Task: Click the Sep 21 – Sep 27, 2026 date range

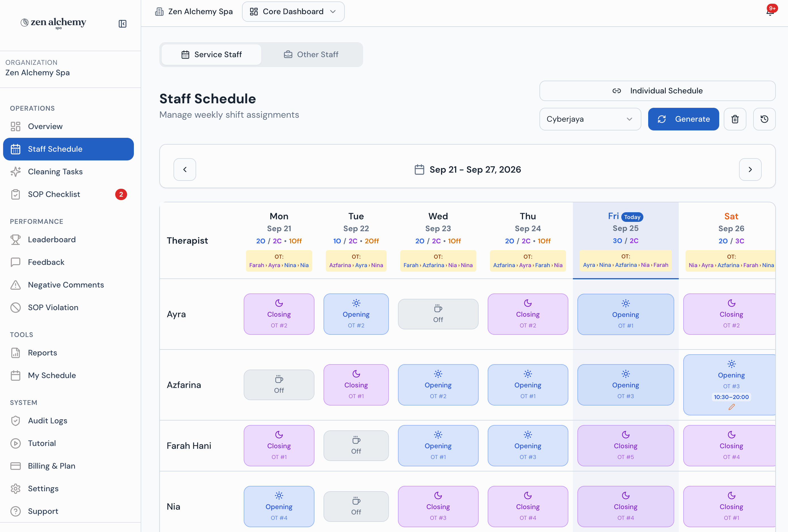Action: click(475, 170)
